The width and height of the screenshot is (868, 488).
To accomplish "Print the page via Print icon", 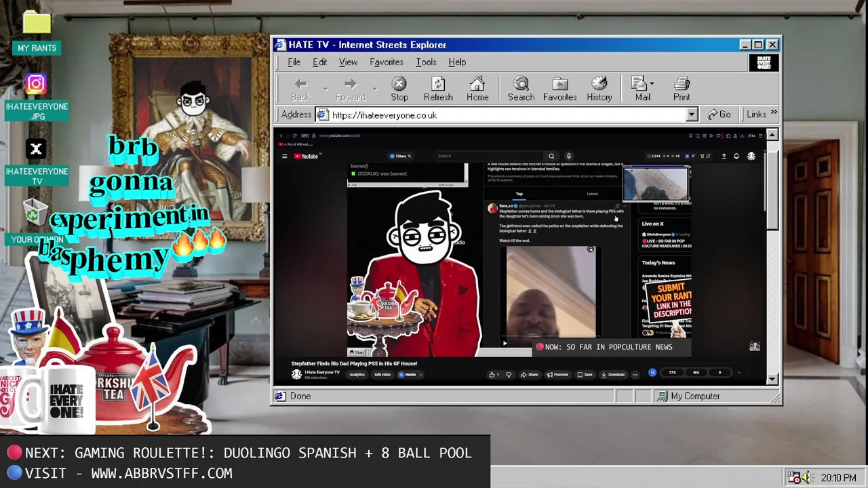I will (x=682, y=89).
